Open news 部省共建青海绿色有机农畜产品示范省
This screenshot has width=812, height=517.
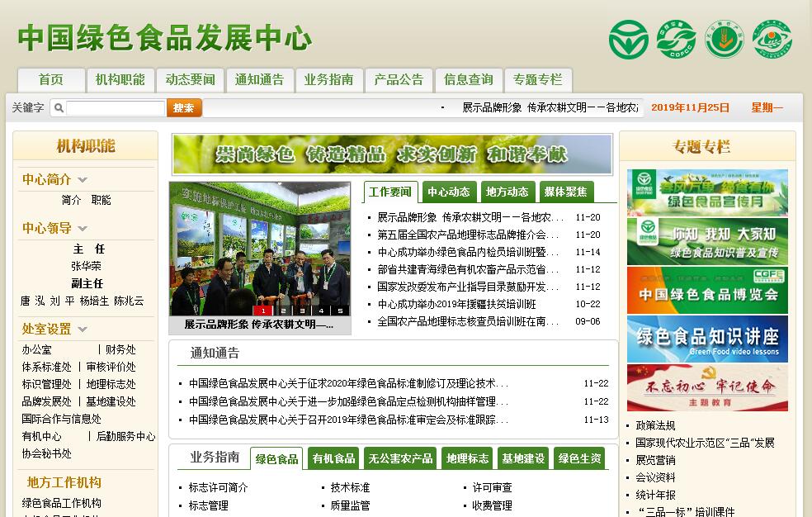click(468, 269)
